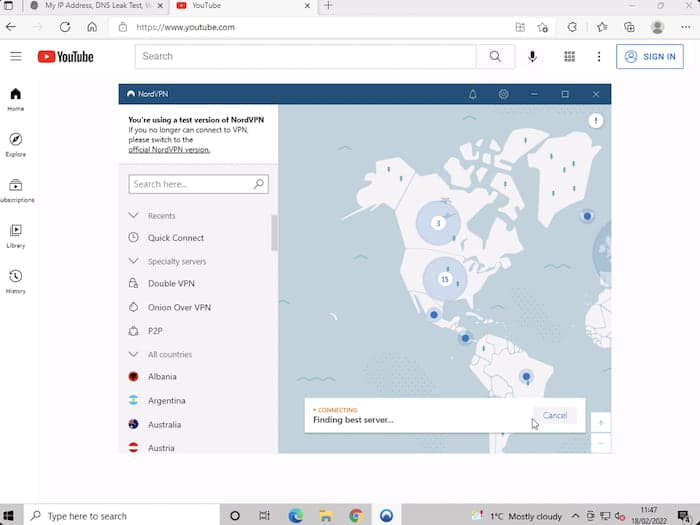Open YouTube Explore in sidebar
Viewport: 700px width, 525px height.
coord(16,145)
